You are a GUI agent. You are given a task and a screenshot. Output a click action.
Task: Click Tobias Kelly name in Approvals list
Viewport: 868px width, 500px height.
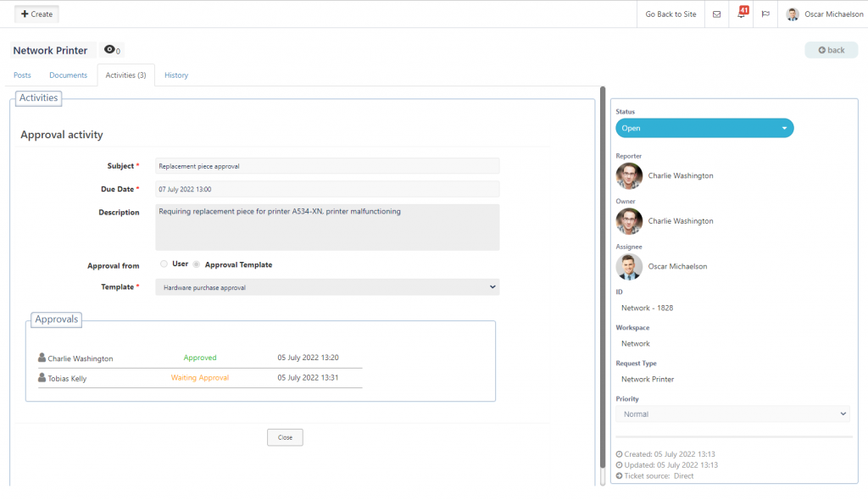[67, 379]
